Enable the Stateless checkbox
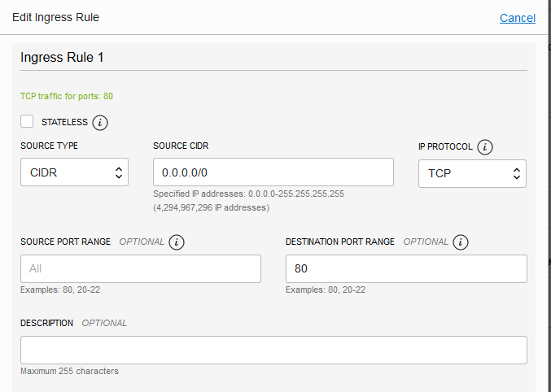Image resolution: width=551 pixels, height=392 pixels. (x=27, y=122)
